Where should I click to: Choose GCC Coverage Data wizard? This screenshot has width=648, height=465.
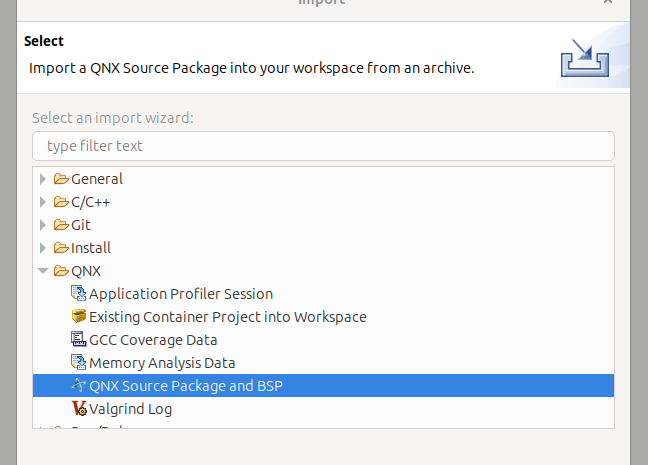(153, 340)
